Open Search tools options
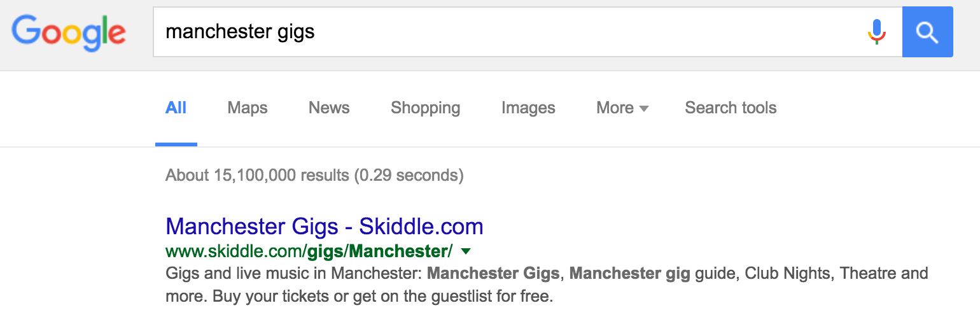This screenshot has height=331, width=980. tap(731, 108)
